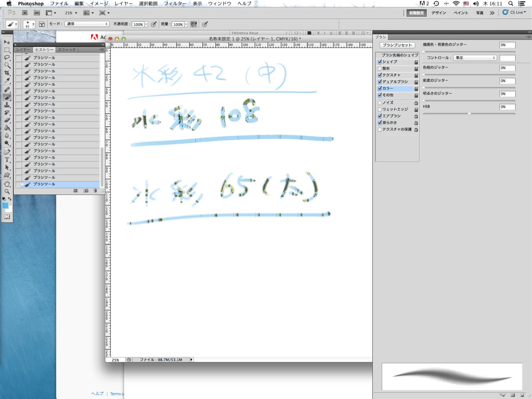
Task: Enable the ウェットエッジ checkbox
Action: coord(380,110)
